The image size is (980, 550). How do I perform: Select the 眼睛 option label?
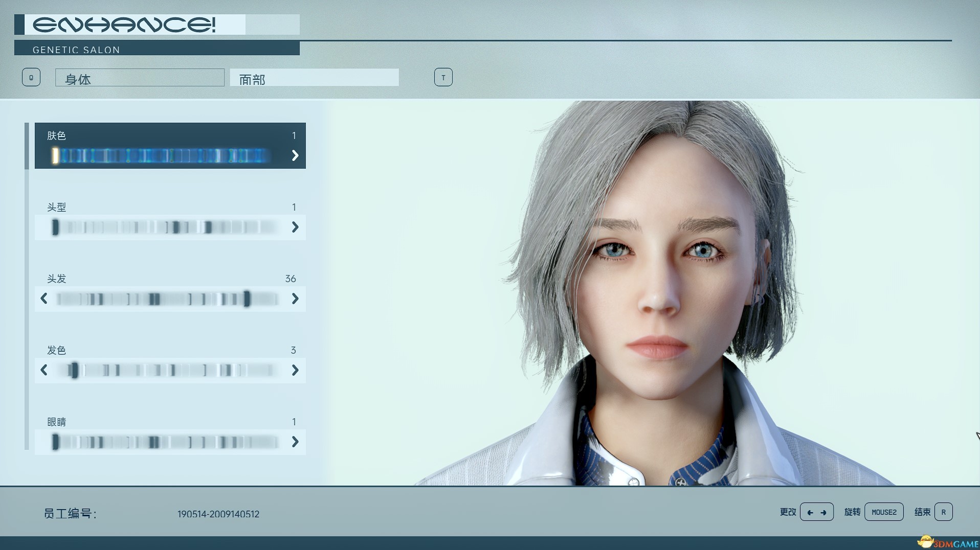point(56,422)
